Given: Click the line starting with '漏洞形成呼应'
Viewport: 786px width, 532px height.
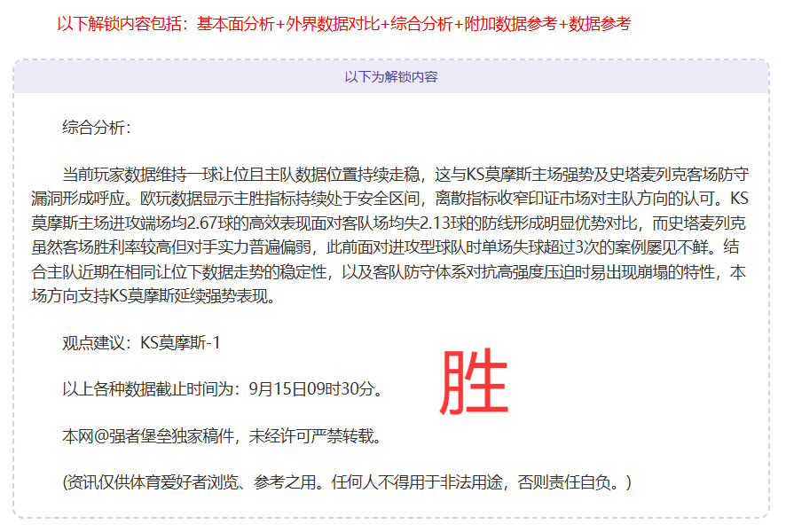Looking at the screenshot, I should (389, 199).
